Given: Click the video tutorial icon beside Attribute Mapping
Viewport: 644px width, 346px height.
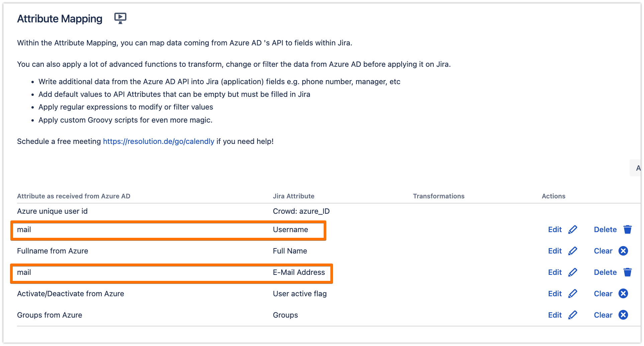Looking at the screenshot, I should (120, 18).
